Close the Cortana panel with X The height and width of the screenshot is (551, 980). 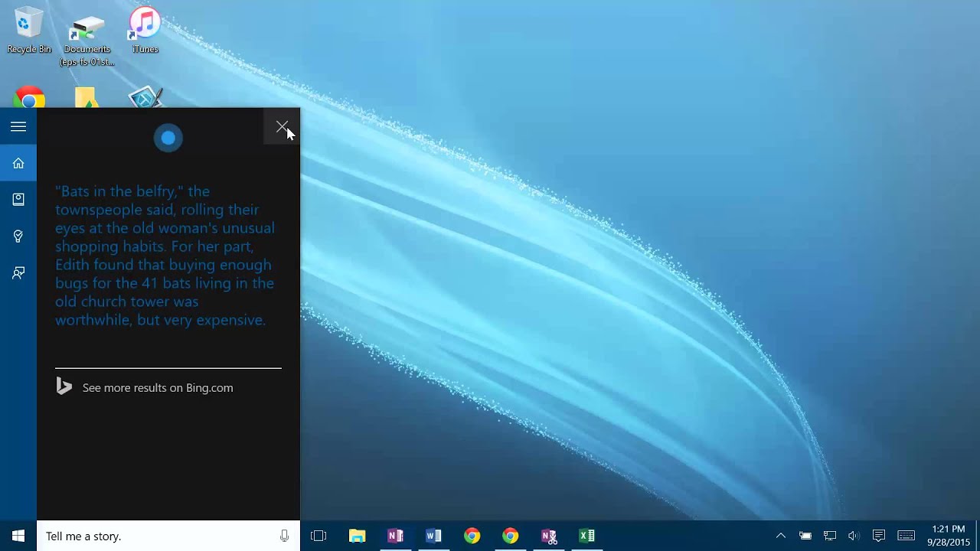[x=282, y=126]
